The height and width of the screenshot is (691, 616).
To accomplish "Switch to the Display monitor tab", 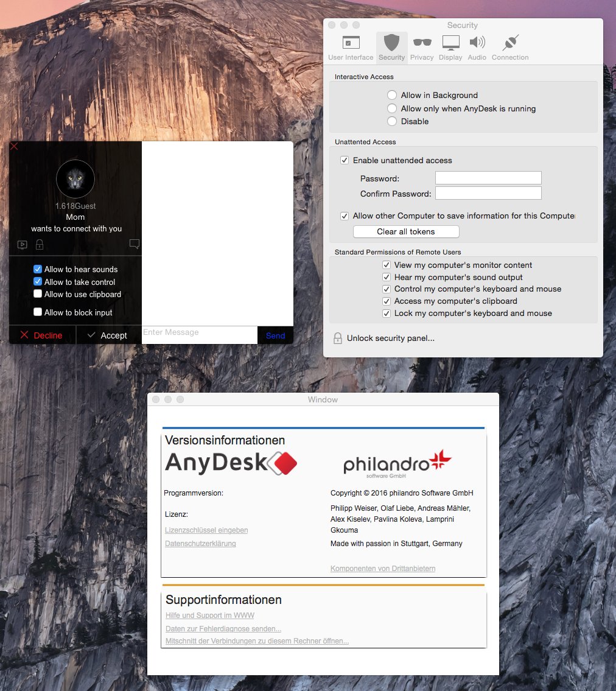I will pyautogui.click(x=450, y=48).
